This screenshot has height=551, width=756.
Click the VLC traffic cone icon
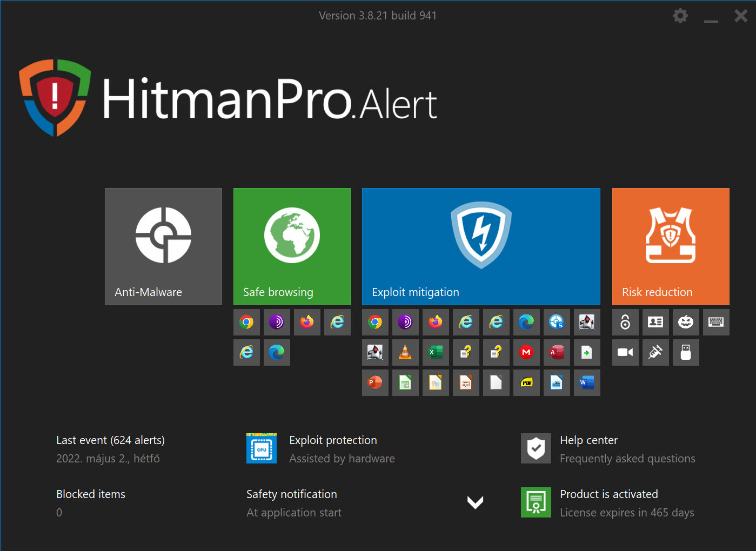click(x=405, y=352)
